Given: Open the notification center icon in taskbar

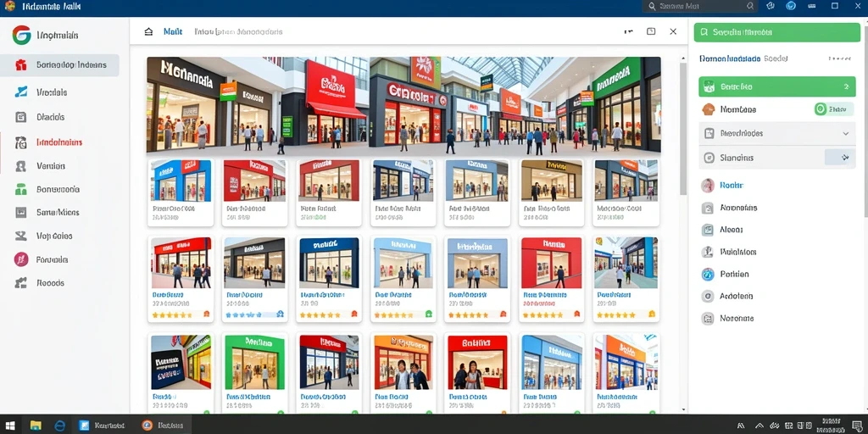Looking at the screenshot, I should tap(856, 426).
